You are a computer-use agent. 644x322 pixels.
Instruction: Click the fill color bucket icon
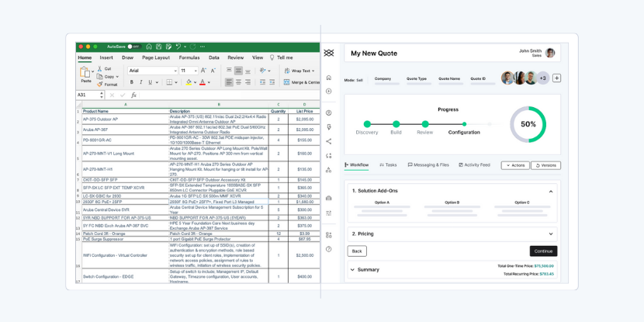click(189, 82)
